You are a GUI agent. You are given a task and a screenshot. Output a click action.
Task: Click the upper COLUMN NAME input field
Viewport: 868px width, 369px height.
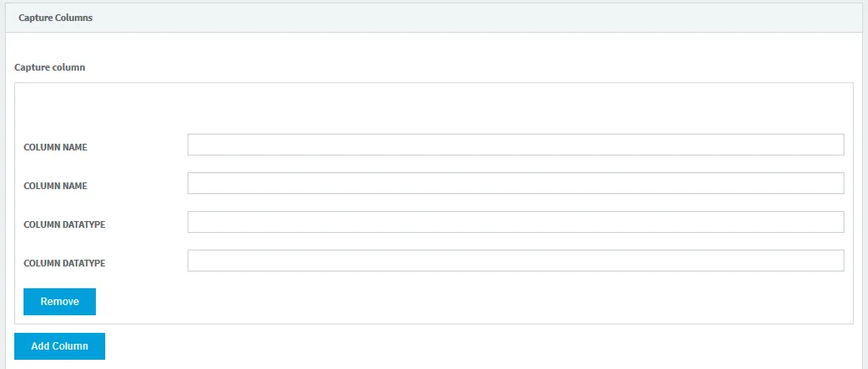(515, 145)
